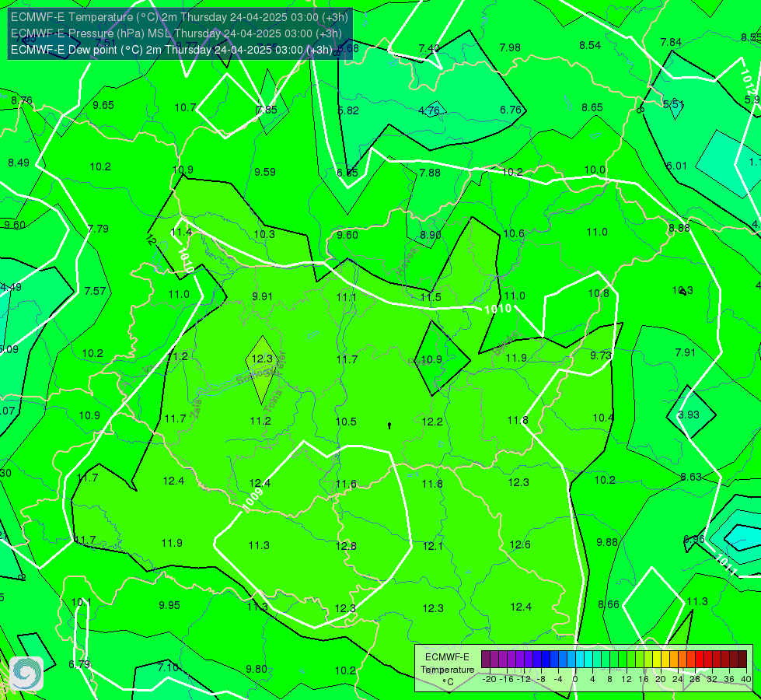The image size is (761, 700).
Task: Click the 12.6 temperature value
Action: point(520,544)
